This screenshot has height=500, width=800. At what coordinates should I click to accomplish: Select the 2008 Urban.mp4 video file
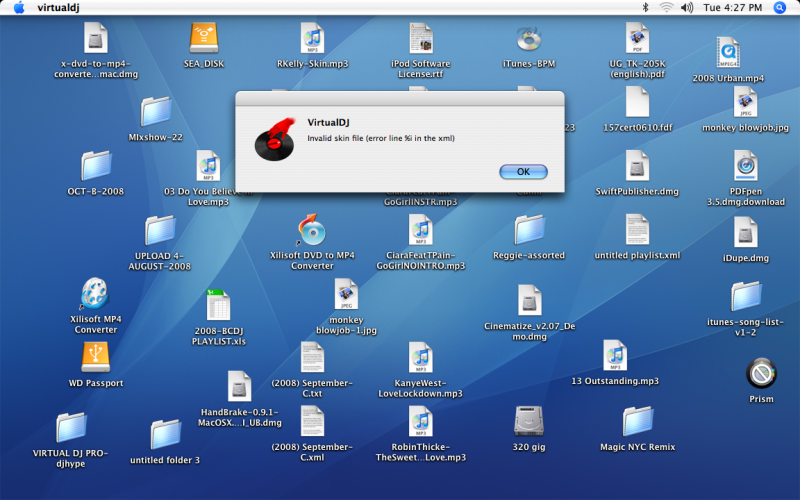point(727,52)
